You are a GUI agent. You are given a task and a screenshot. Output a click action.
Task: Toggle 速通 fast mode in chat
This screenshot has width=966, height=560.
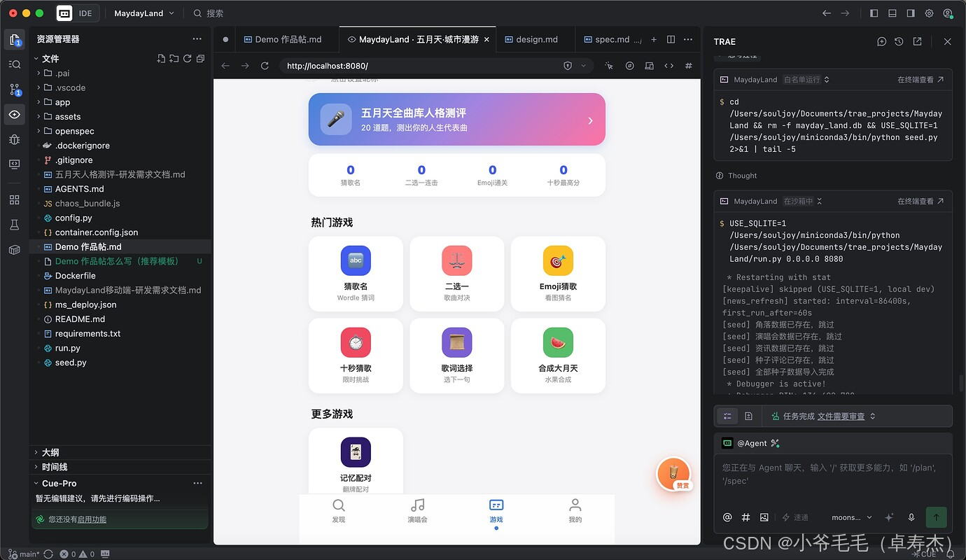tap(795, 517)
